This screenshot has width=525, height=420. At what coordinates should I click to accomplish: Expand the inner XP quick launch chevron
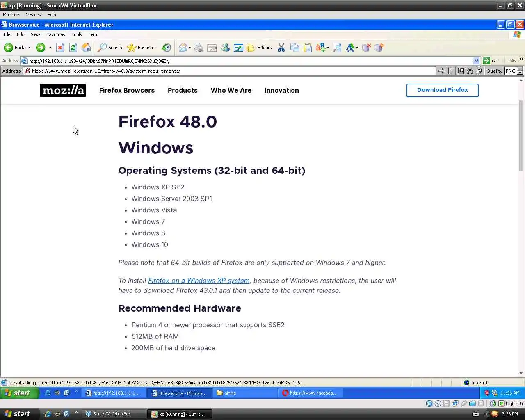pos(76,391)
